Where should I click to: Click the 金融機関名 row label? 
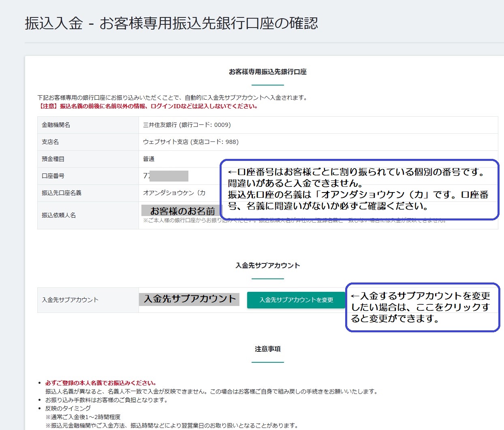56,125
